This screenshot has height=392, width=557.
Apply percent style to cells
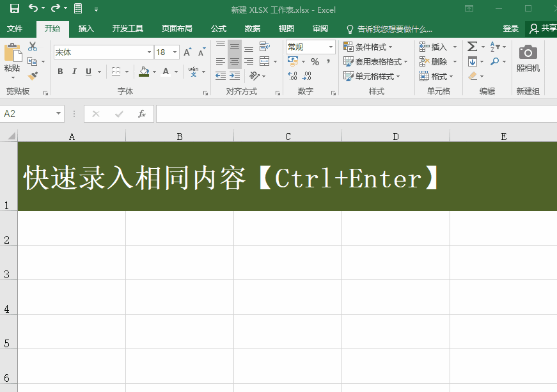pos(315,62)
